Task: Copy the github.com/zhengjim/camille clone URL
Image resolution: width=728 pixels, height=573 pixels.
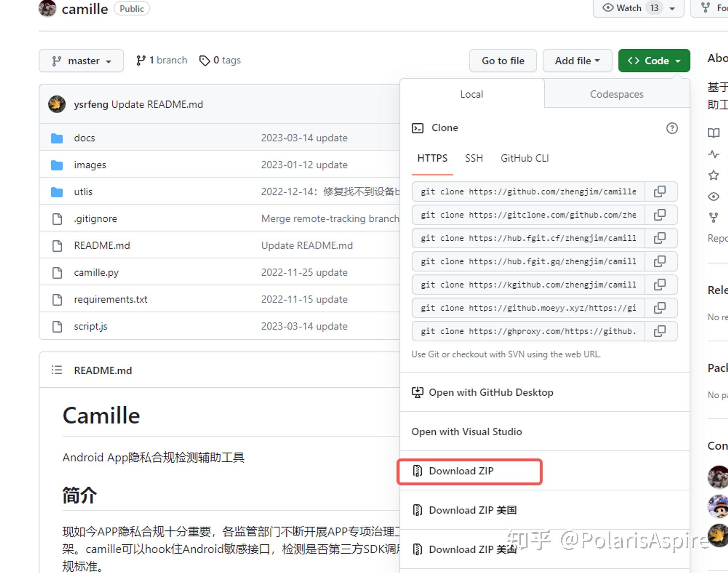Action: pyautogui.click(x=660, y=191)
